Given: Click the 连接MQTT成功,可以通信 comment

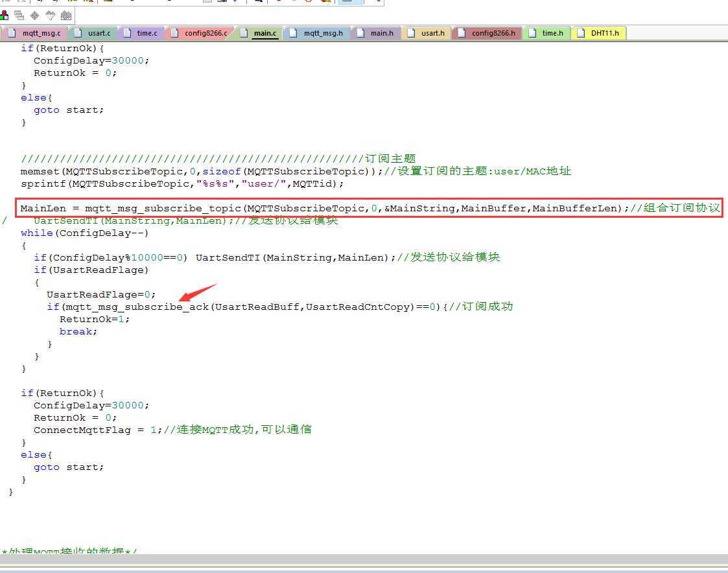Looking at the screenshot, I should [x=237, y=430].
